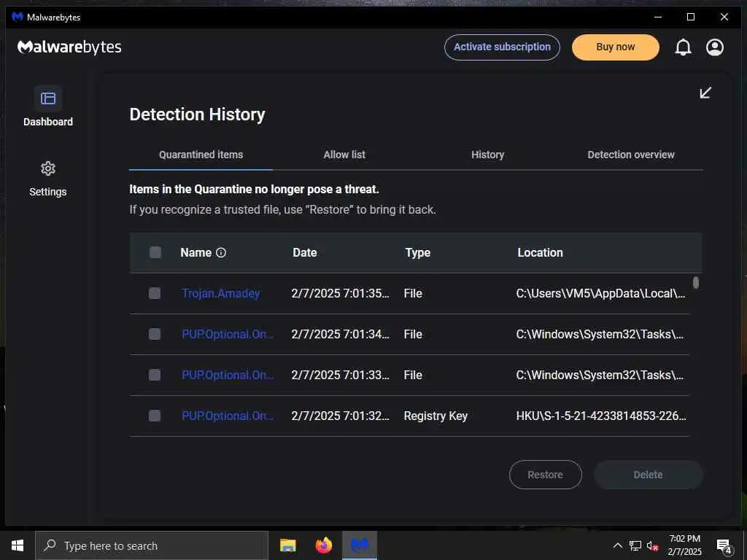Click the Date column header
The image size is (747, 560).
pyautogui.click(x=305, y=252)
